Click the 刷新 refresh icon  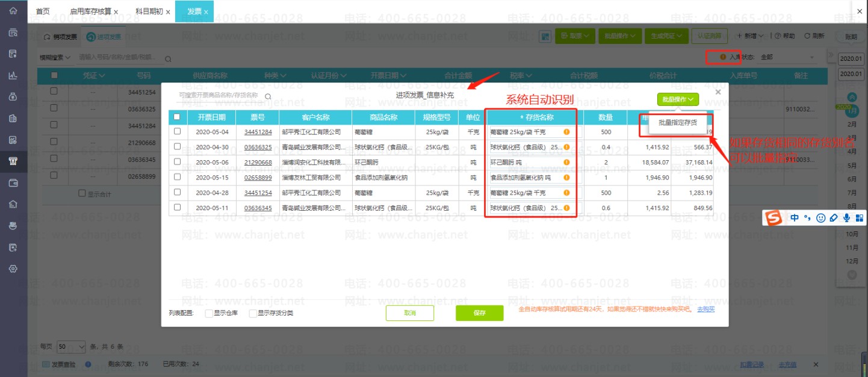click(807, 36)
